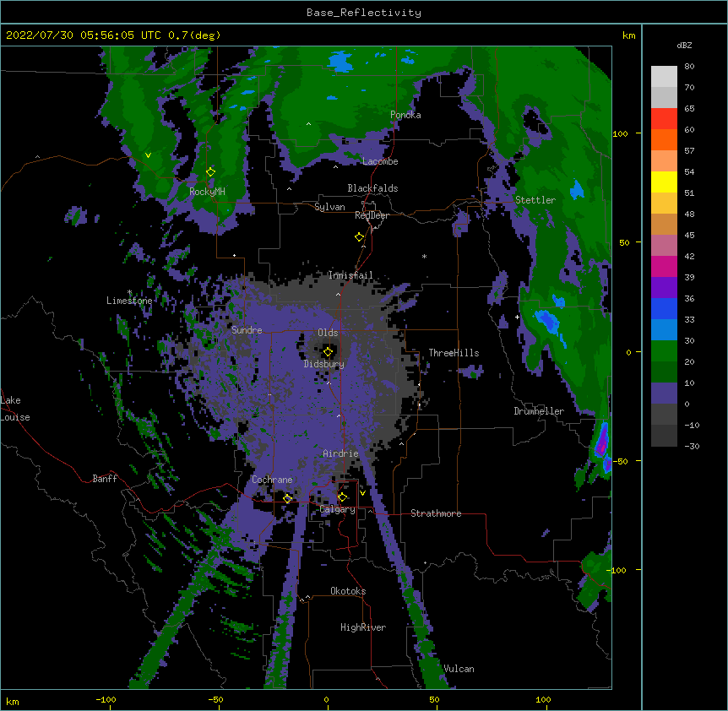This screenshot has height=711, width=728.
Task: Click the Cochrane city label
Action: click(272, 480)
